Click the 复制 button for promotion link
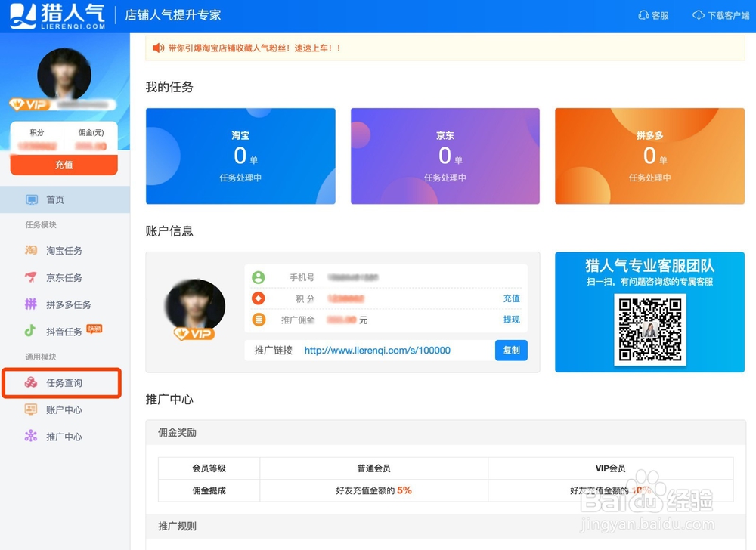 point(511,350)
